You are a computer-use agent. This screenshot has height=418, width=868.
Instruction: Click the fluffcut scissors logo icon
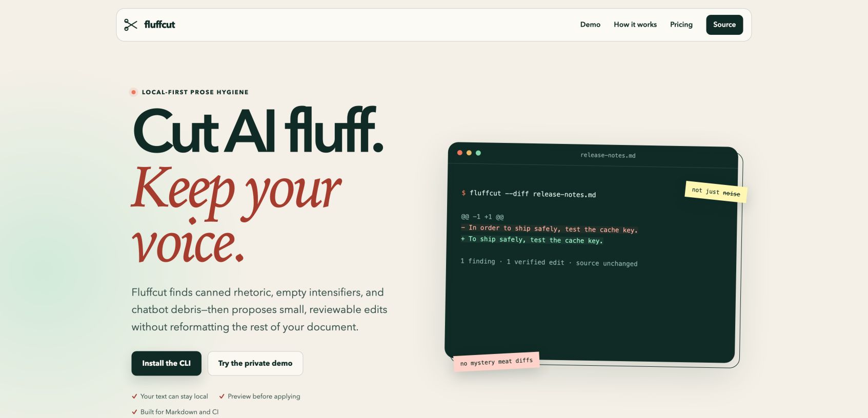(x=131, y=25)
